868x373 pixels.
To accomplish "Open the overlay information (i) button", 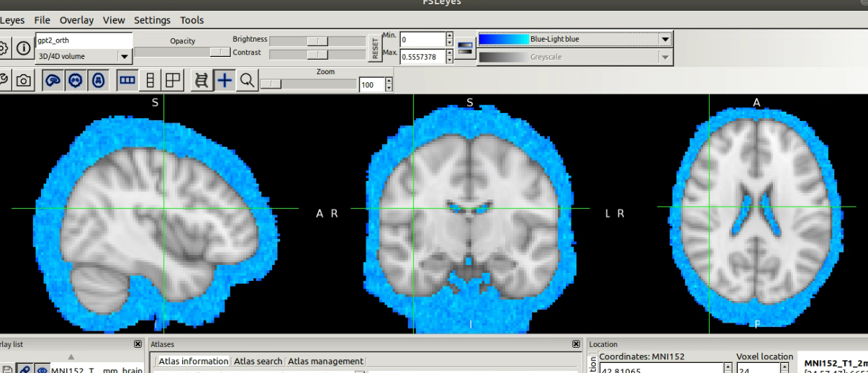I will coord(24,48).
